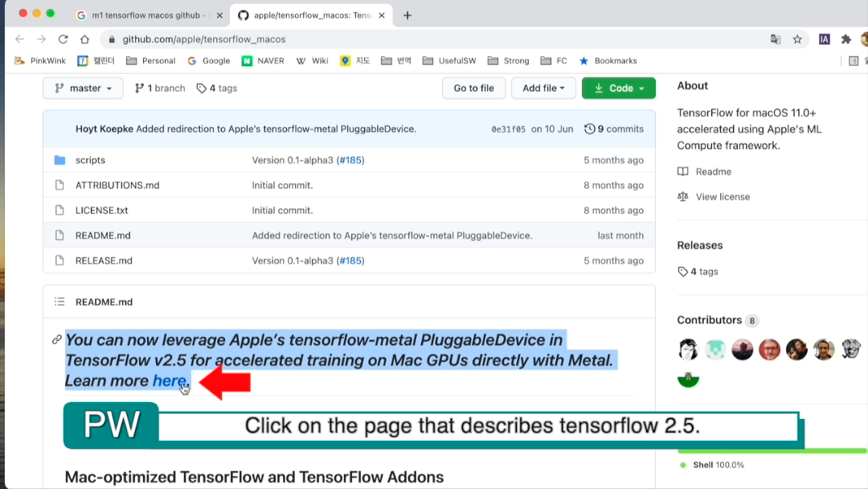Screen dimensions: 868x489
Task: Open the browser home page icon
Action: [x=84, y=39]
